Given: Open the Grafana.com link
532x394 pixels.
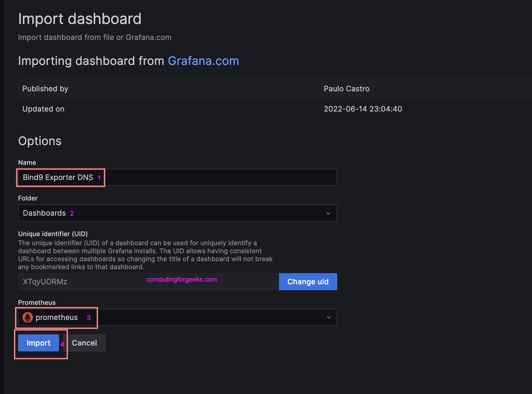Looking at the screenshot, I should click(203, 61).
